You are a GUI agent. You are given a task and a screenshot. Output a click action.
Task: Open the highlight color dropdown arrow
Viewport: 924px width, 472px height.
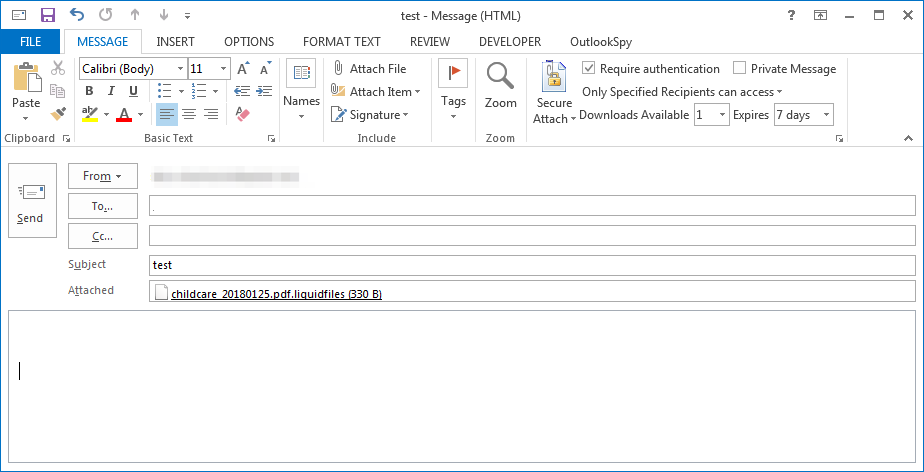[107, 114]
